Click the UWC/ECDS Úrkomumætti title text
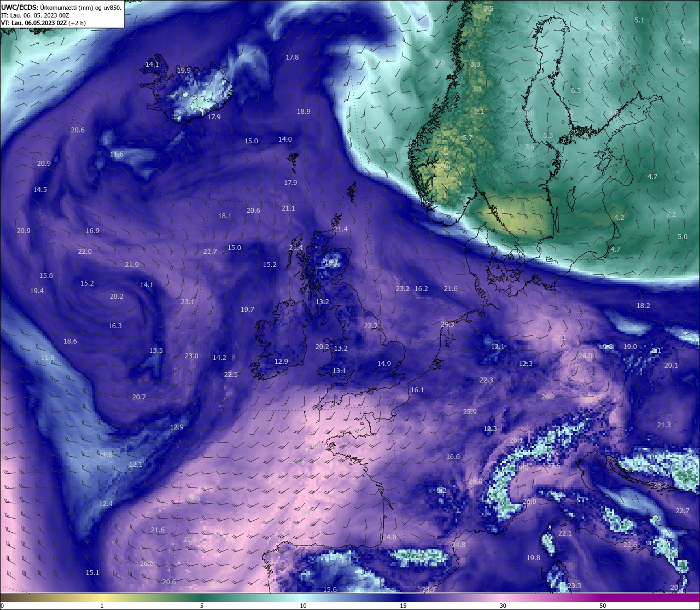This screenshot has height=610, width=700. tap(61, 7)
